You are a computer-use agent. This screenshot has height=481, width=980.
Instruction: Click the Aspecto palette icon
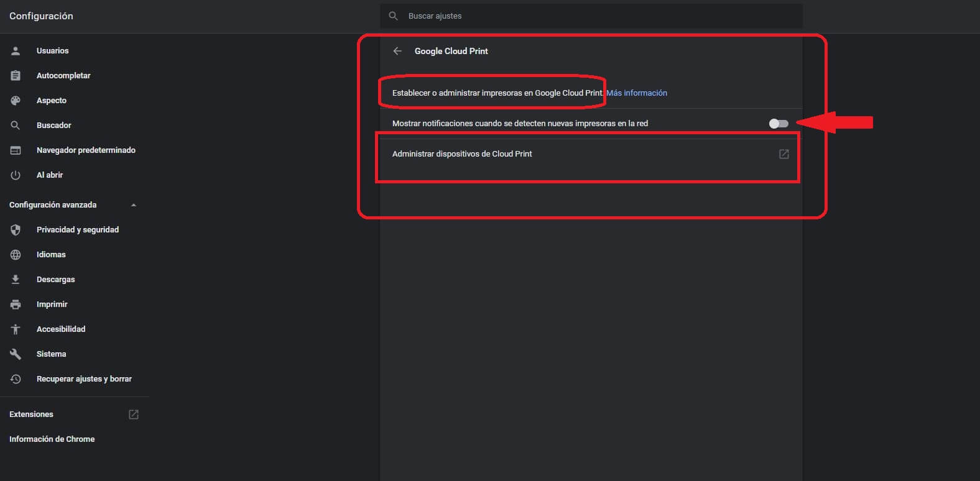pos(16,101)
